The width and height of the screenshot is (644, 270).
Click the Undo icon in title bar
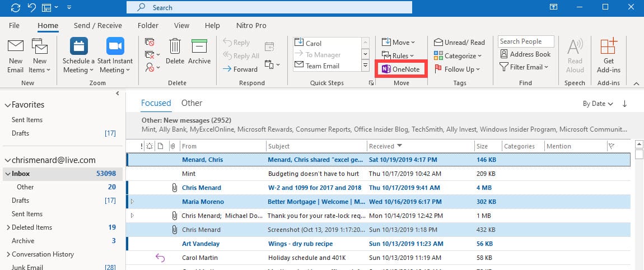pyautogui.click(x=31, y=7)
